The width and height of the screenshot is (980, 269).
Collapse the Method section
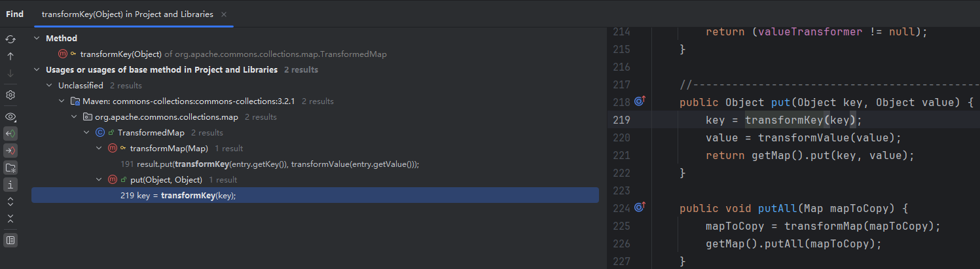tap(36, 39)
